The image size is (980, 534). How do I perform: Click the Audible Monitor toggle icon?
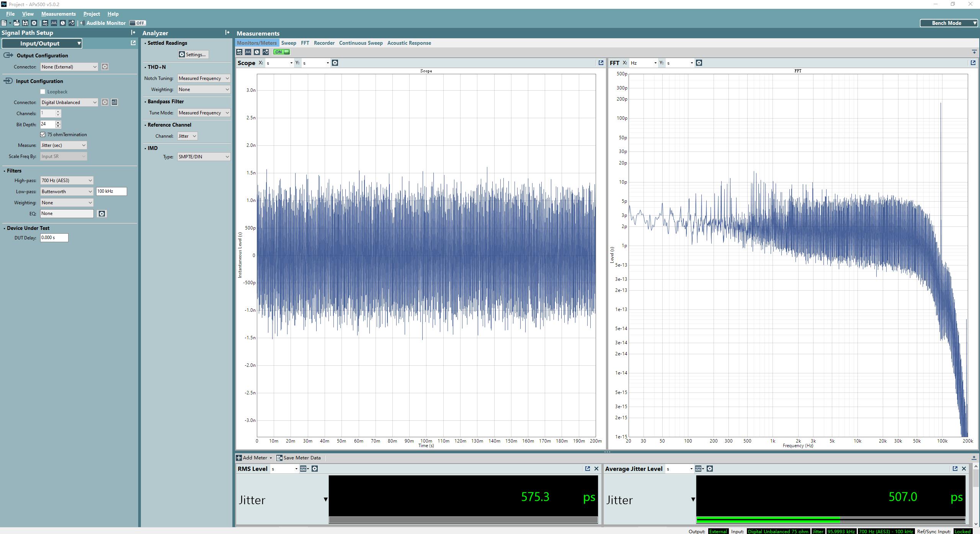(x=136, y=23)
